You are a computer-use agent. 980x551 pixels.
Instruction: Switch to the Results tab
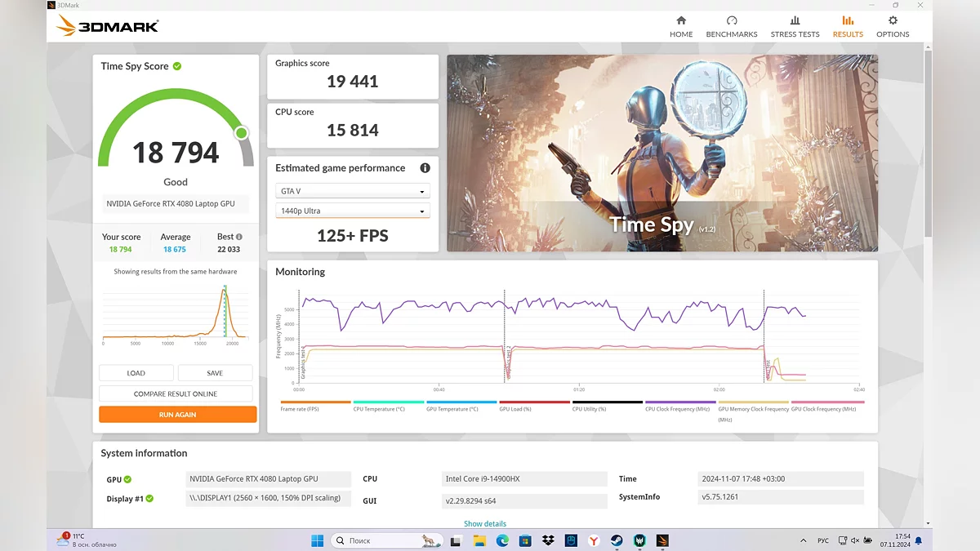(848, 25)
